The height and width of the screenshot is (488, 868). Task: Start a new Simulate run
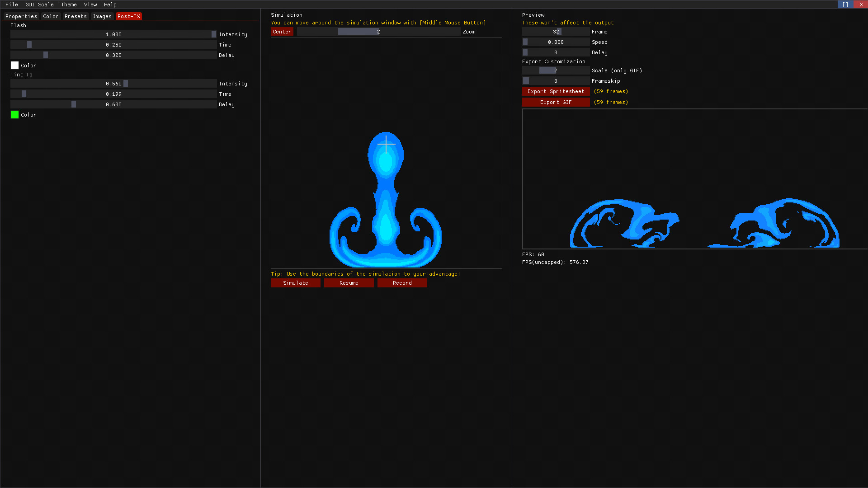point(295,282)
